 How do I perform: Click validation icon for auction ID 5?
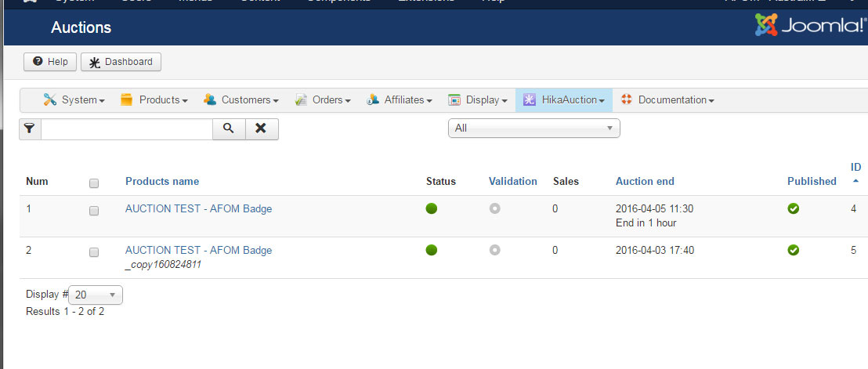pyautogui.click(x=495, y=250)
